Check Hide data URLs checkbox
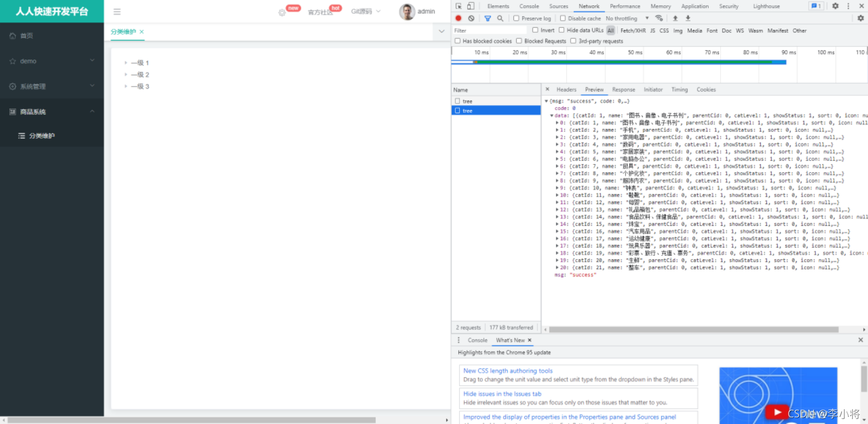Screen dimensions: 868x424 [x=561, y=30]
